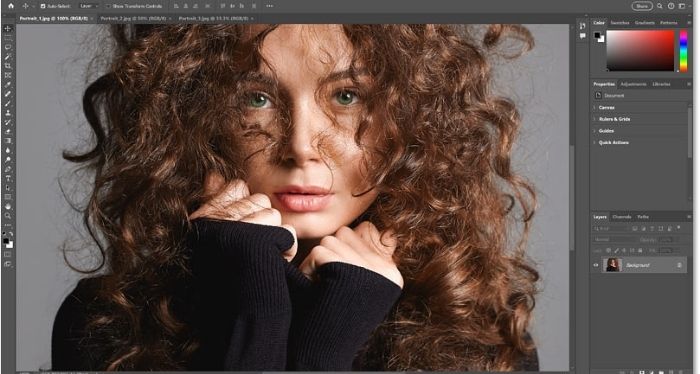The width and height of the screenshot is (700, 374).
Task: Click the Share button
Action: (x=642, y=6)
